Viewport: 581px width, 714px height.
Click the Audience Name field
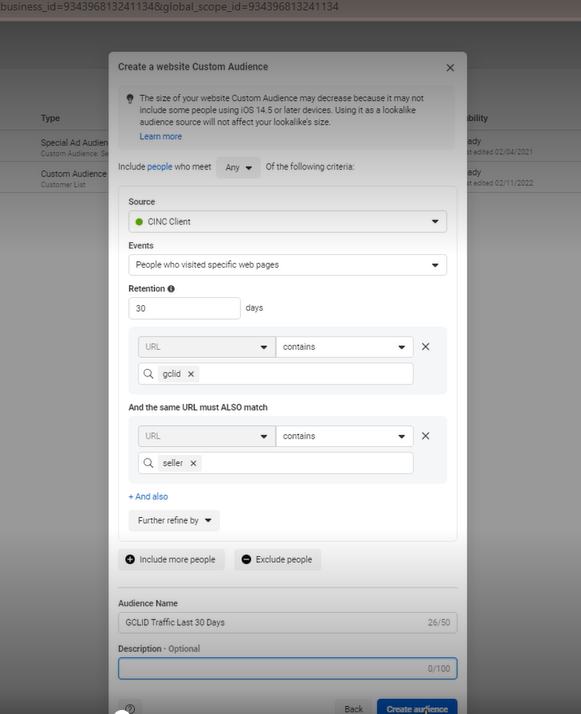(x=287, y=622)
